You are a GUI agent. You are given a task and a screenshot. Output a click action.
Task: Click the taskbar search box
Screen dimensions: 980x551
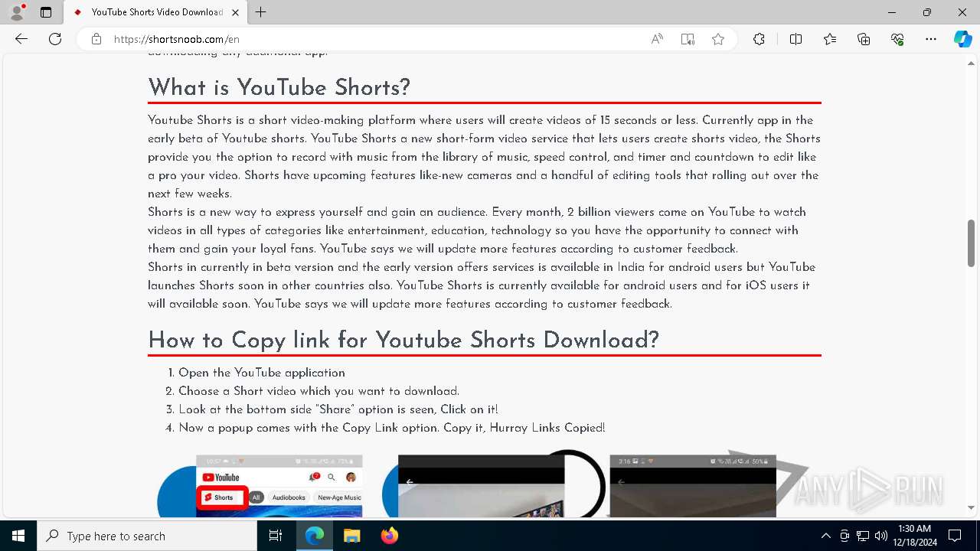(147, 536)
